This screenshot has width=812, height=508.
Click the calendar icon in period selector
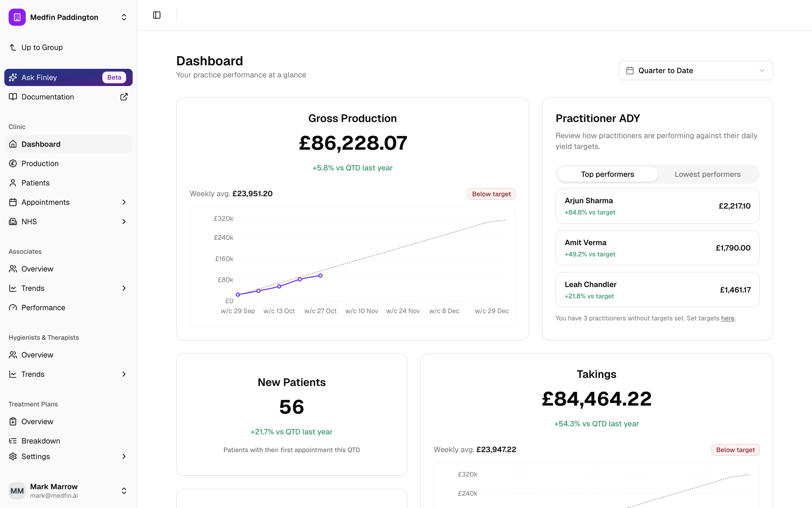[630, 70]
